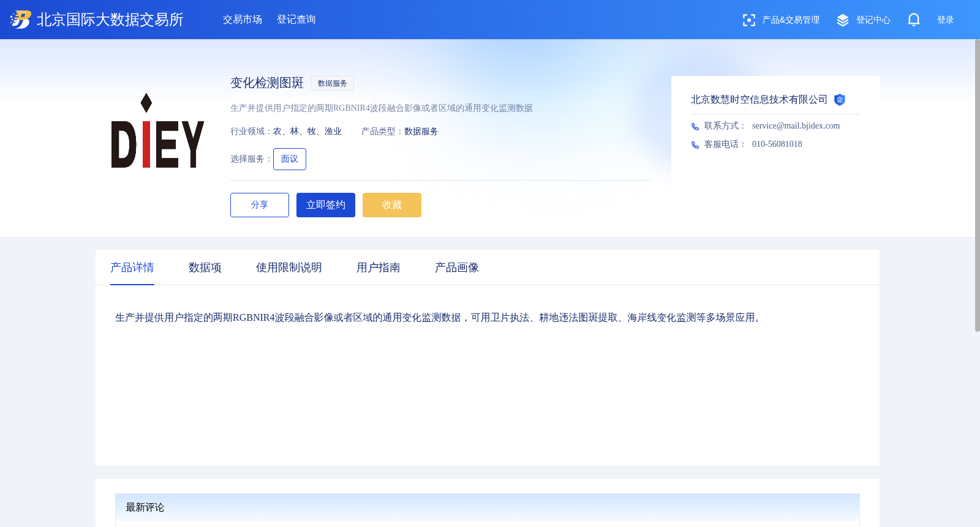
Task: Click the 登录 login link
Action: point(946,20)
